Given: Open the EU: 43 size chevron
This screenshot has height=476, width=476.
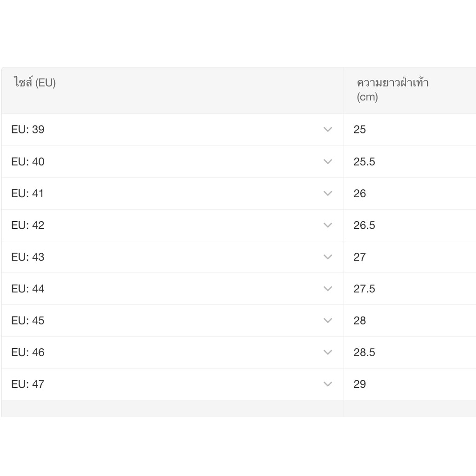Looking at the screenshot, I should pos(328,257).
